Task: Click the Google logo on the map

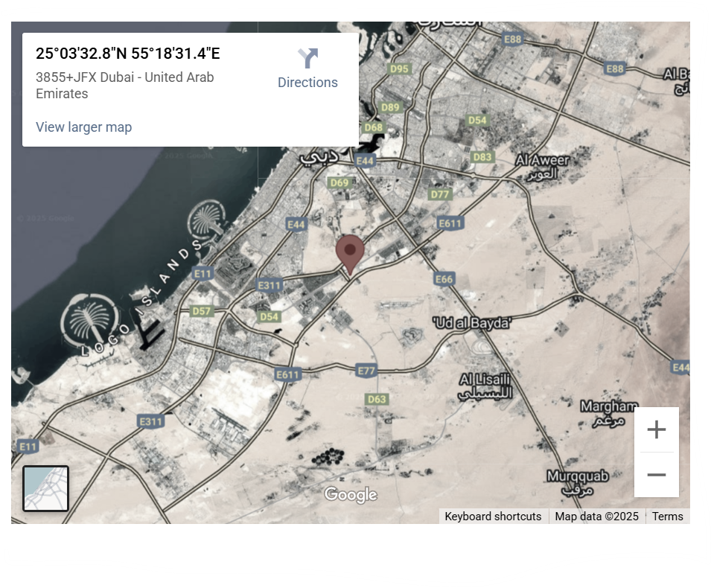Action: point(350,494)
